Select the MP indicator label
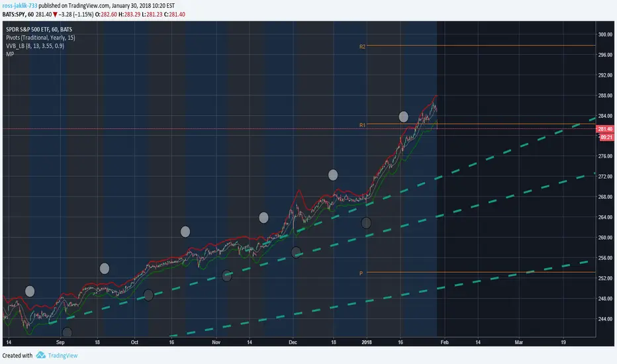Viewport: 617px width, 364px height. 10,54
